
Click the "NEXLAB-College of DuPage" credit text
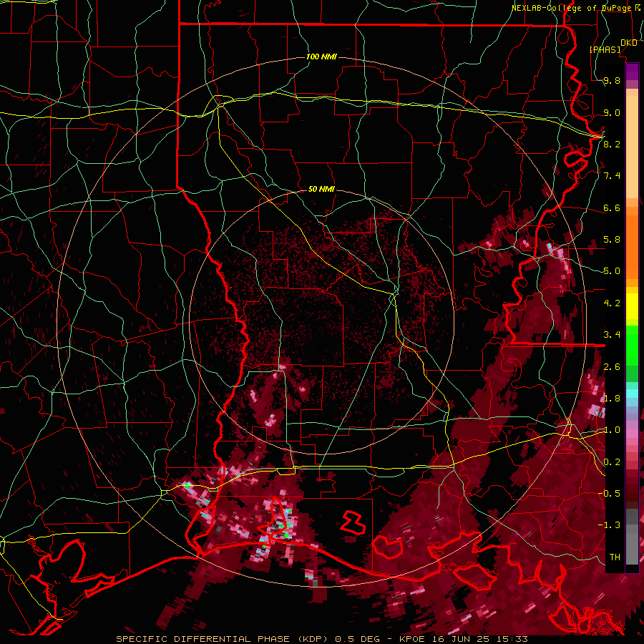pyautogui.click(x=572, y=8)
